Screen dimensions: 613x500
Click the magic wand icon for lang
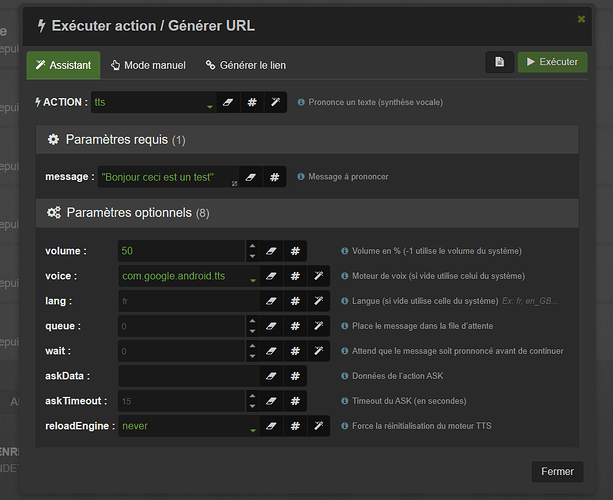(x=319, y=301)
